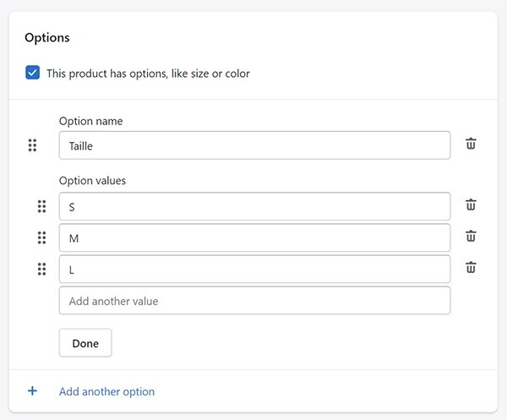The width and height of the screenshot is (507, 420).
Task: Click into the M option value field
Action: tap(255, 238)
